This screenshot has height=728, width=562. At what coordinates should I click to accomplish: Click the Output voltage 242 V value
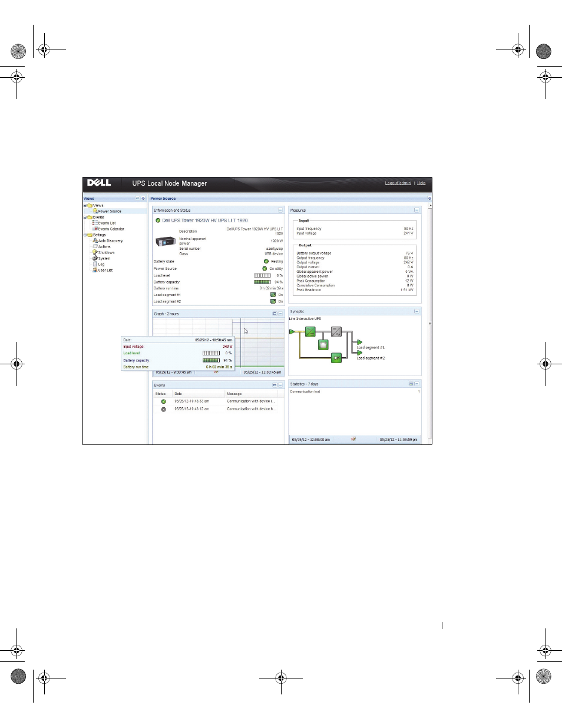tap(408, 262)
